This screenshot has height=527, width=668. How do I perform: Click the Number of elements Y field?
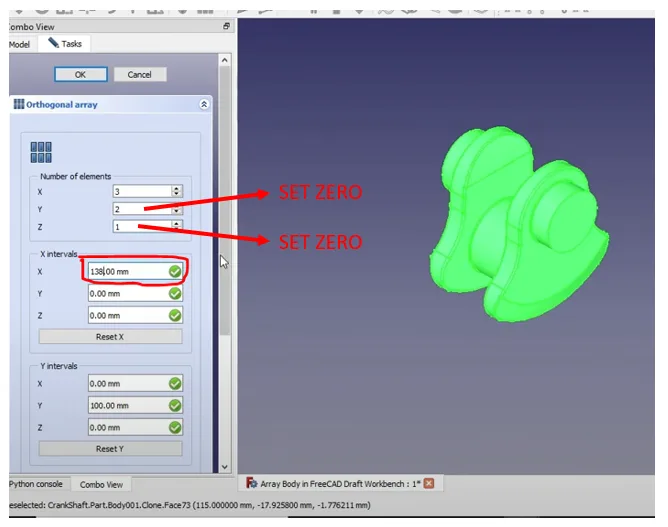point(143,209)
